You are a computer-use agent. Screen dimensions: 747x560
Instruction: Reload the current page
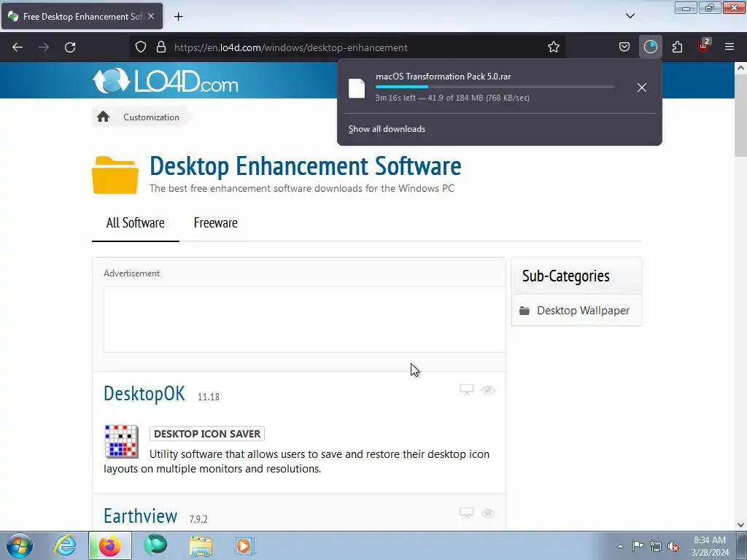click(x=70, y=47)
